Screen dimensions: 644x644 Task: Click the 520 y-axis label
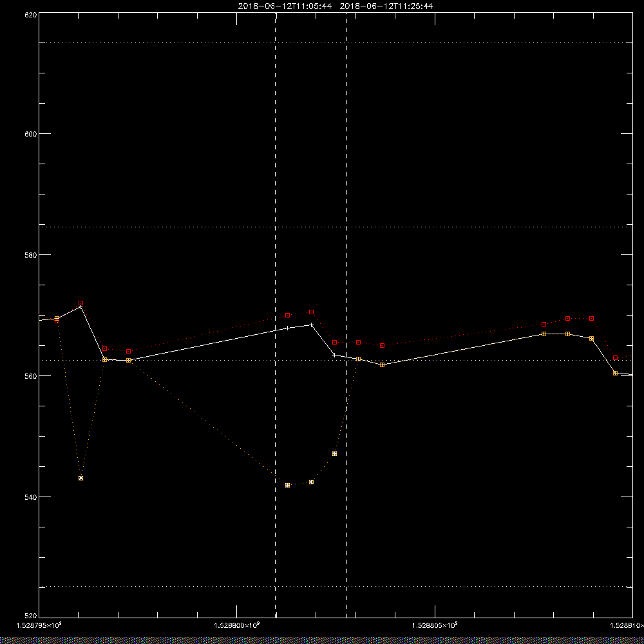click(31, 616)
